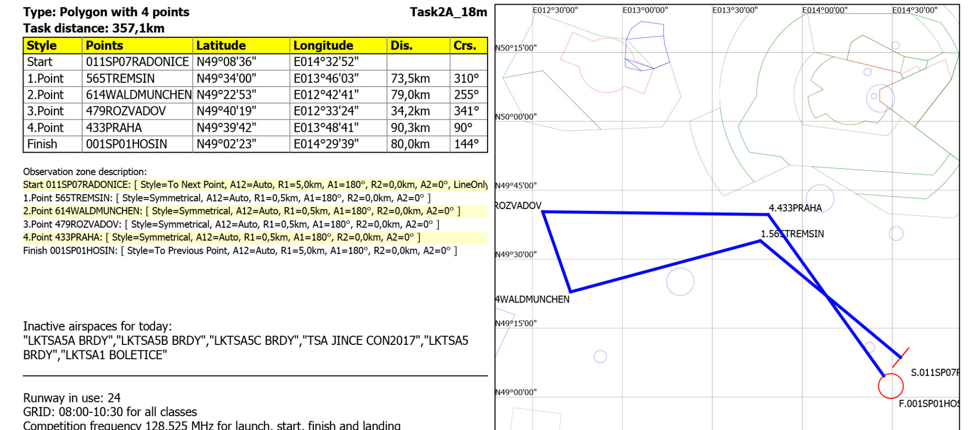Click the S.011SP07 start label on the map
980x430 pixels.
click(x=934, y=372)
